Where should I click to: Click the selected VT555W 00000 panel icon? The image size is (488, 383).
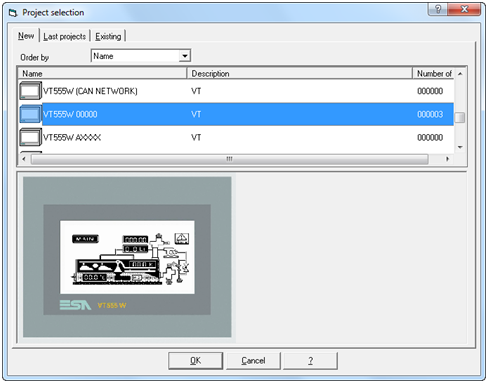click(x=30, y=114)
